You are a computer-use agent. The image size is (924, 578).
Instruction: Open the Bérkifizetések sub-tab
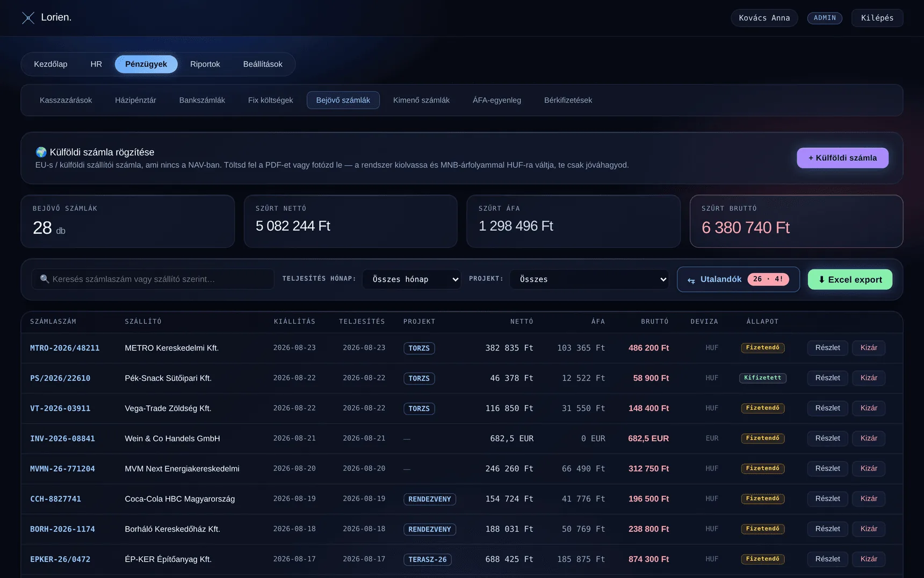[568, 100]
